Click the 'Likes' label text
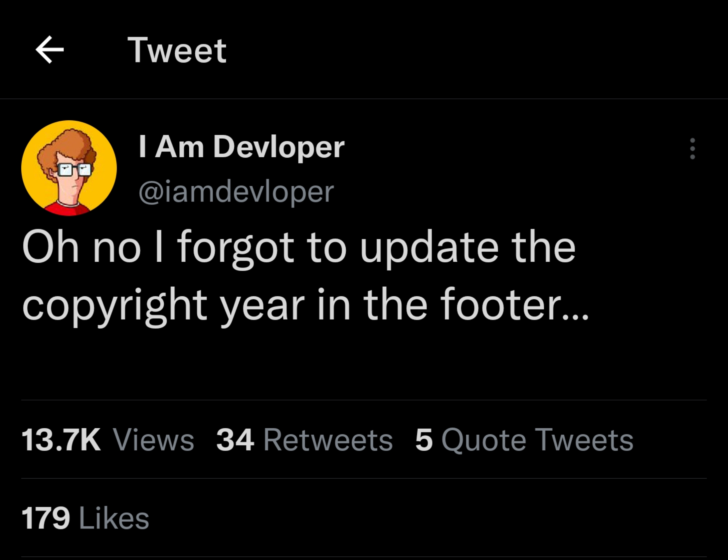The height and width of the screenshot is (560, 728). (x=114, y=518)
